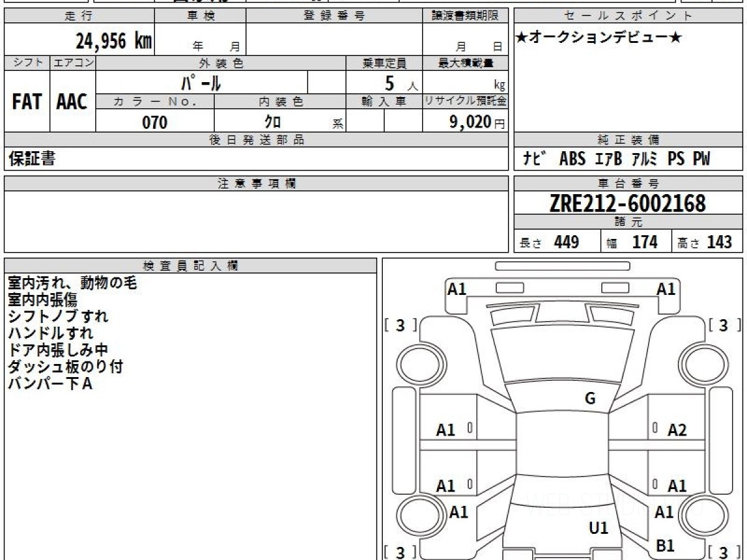Screen dimensions: 747x560
Task: Select the note バンパー下A
Action: tap(50, 384)
